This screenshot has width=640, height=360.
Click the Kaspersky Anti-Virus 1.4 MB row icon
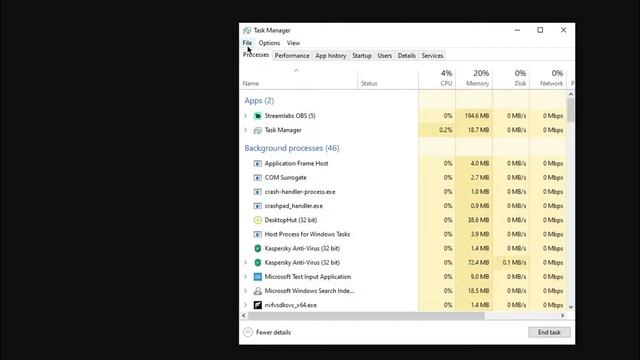[x=258, y=248]
